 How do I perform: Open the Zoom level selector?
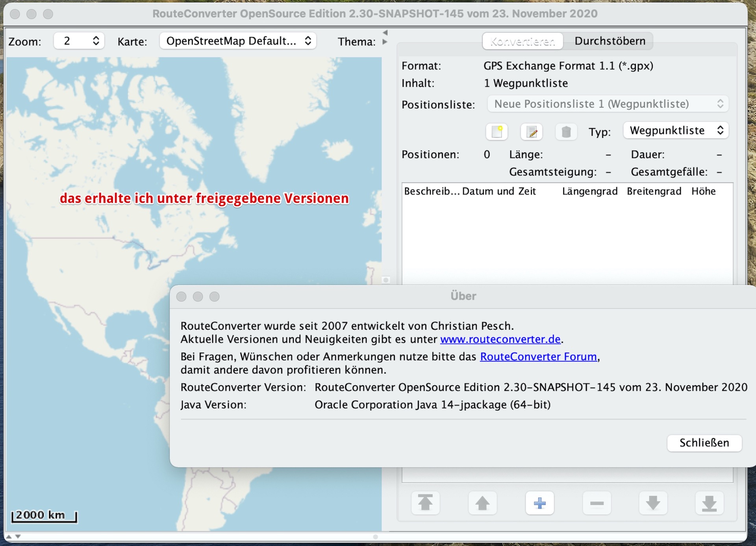[79, 41]
